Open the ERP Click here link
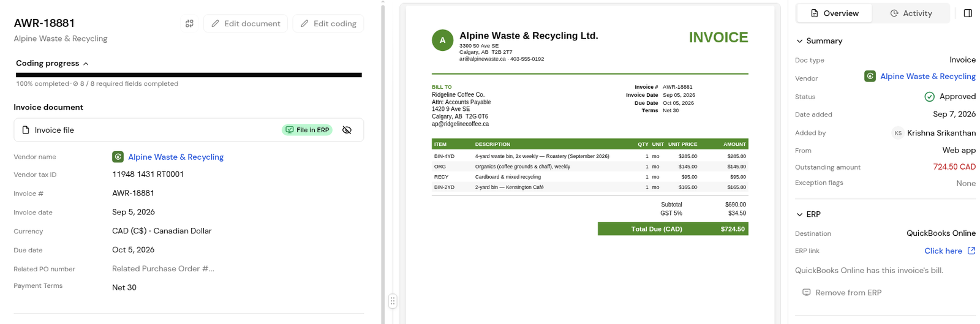Image resolution: width=980 pixels, height=324 pixels. click(x=943, y=251)
